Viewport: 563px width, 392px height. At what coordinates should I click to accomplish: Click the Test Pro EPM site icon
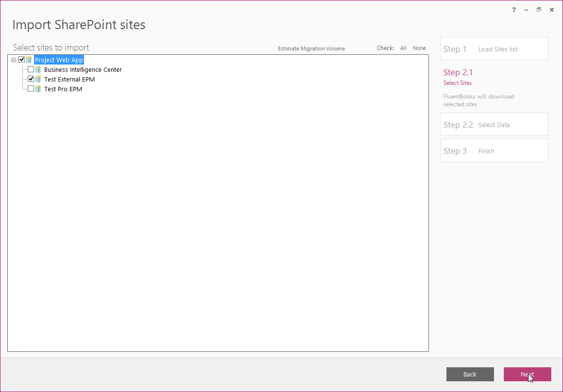pos(38,89)
